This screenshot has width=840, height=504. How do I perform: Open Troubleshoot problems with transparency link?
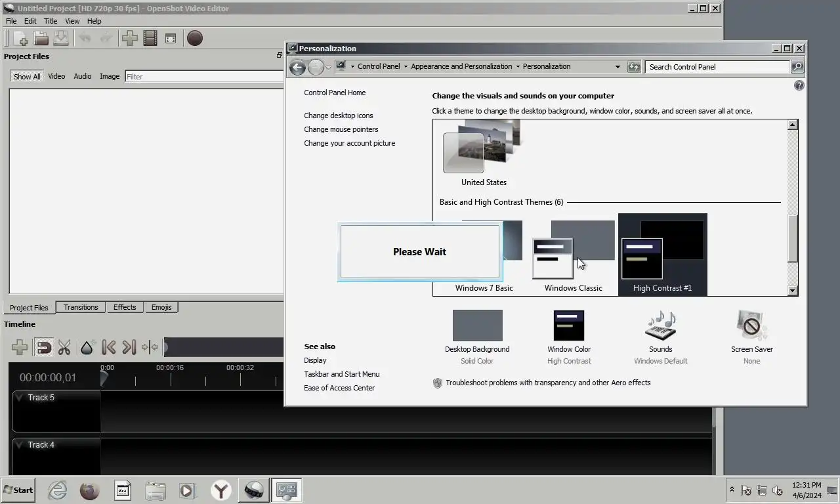click(x=548, y=383)
